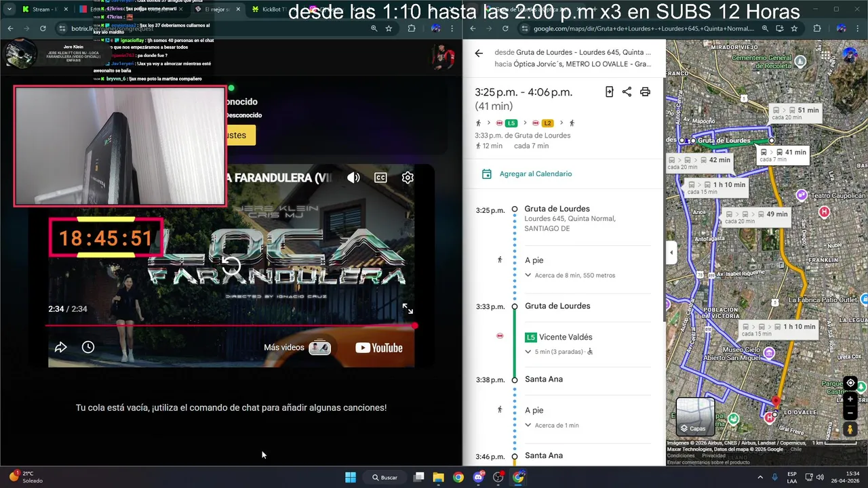Replay the video with circular arrow

(x=231, y=266)
